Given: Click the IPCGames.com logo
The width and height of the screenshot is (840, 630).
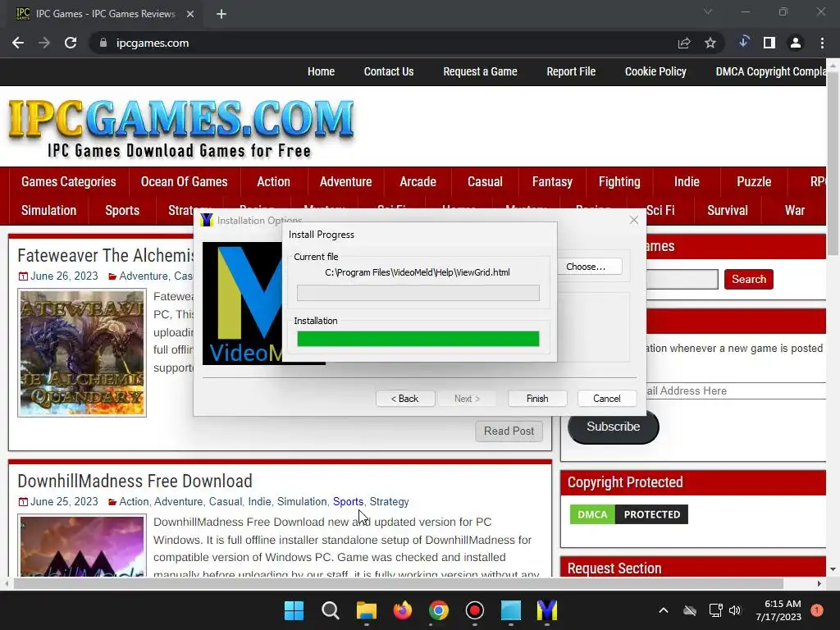Looking at the screenshot, I should pos(181,129).
